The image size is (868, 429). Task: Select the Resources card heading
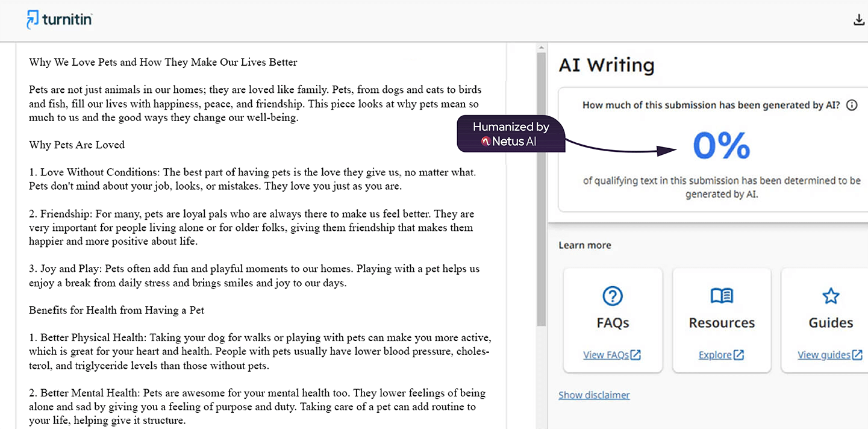(722, 323)
